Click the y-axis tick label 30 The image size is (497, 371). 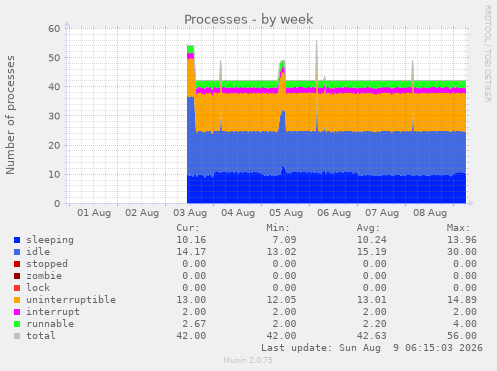54,116
